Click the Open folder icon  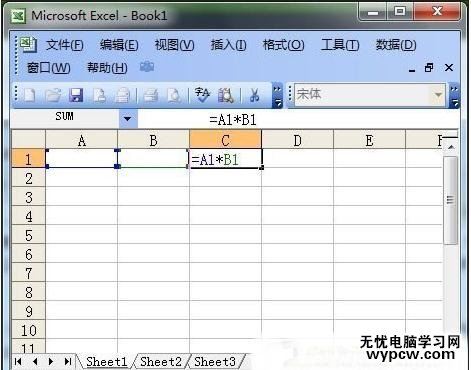pos(53,96)
